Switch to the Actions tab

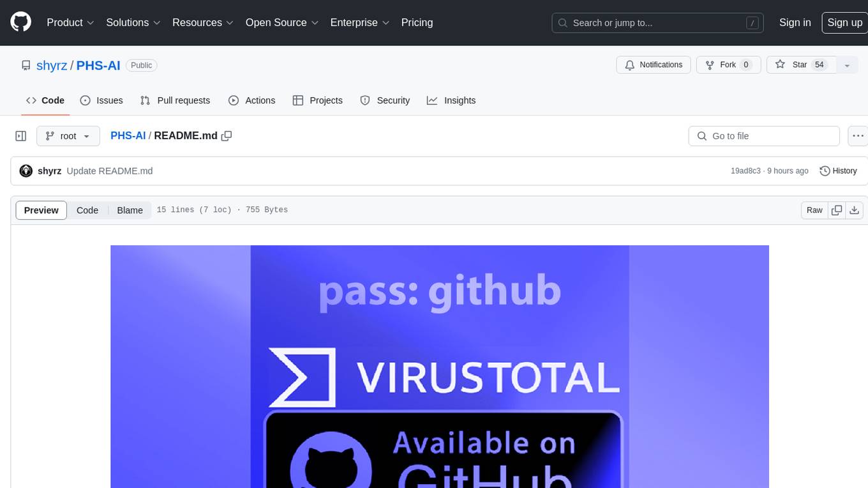click(252, 100)
